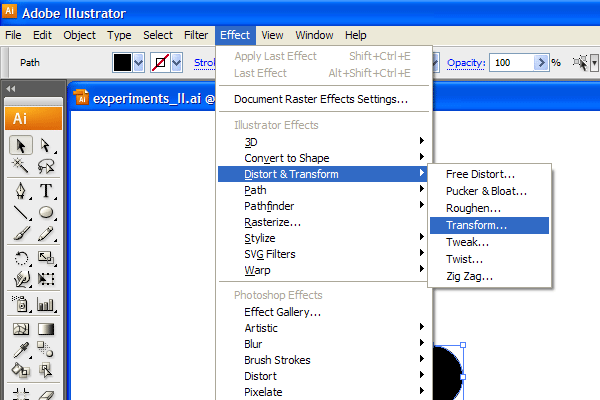Click the stroke none swatch
This screenshot has width=600, height=400.
(160, 62)
